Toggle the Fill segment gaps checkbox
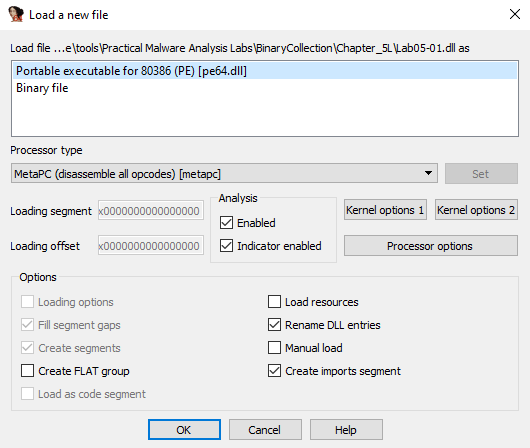530x448 pixels. tap(27, 325)
